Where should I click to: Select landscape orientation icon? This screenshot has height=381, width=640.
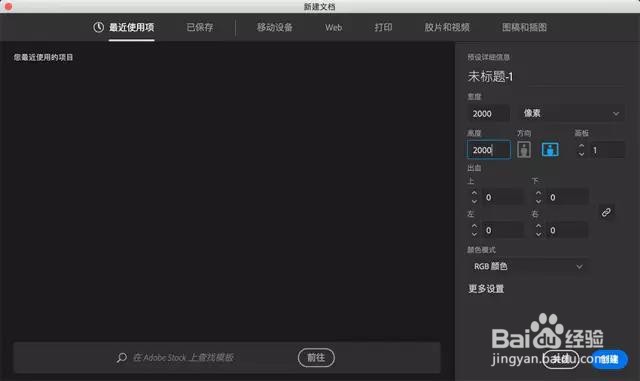[x=550, y=149]
